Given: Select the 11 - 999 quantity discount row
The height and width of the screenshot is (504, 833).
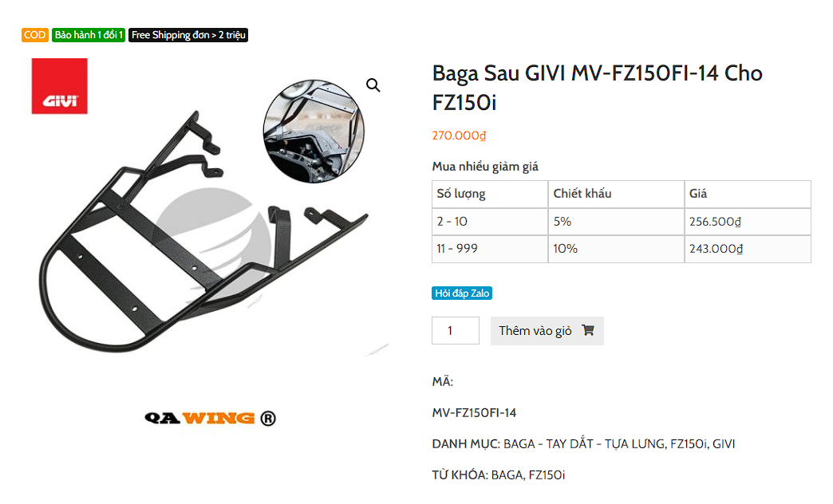Looking at the screenshot, I should (621, 249).
